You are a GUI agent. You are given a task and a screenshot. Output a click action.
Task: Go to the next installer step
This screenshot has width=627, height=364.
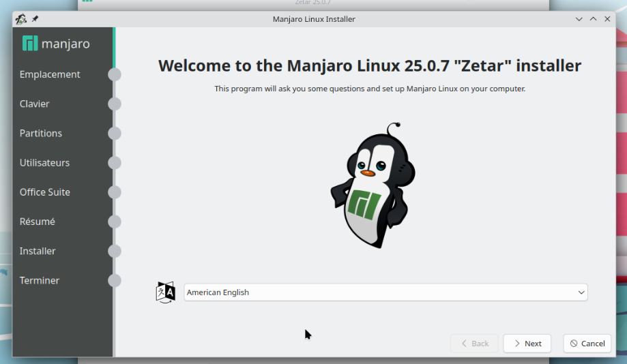(x=527, y=344)
